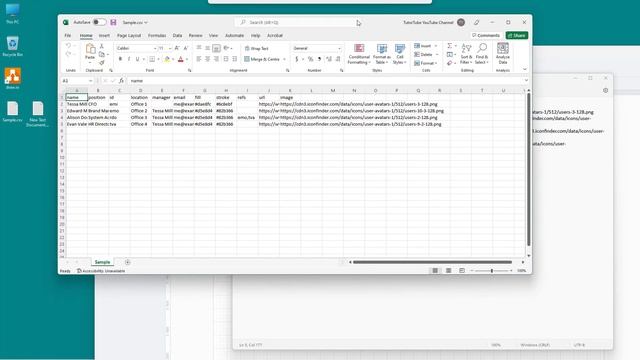Switch to the Data tab
The image size is (640, 360).
pos(177,36)
